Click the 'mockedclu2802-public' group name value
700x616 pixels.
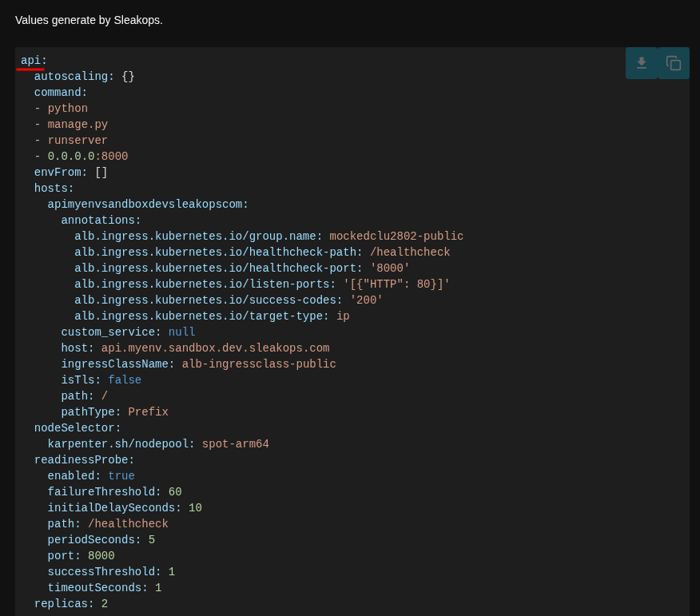(396, 236)
